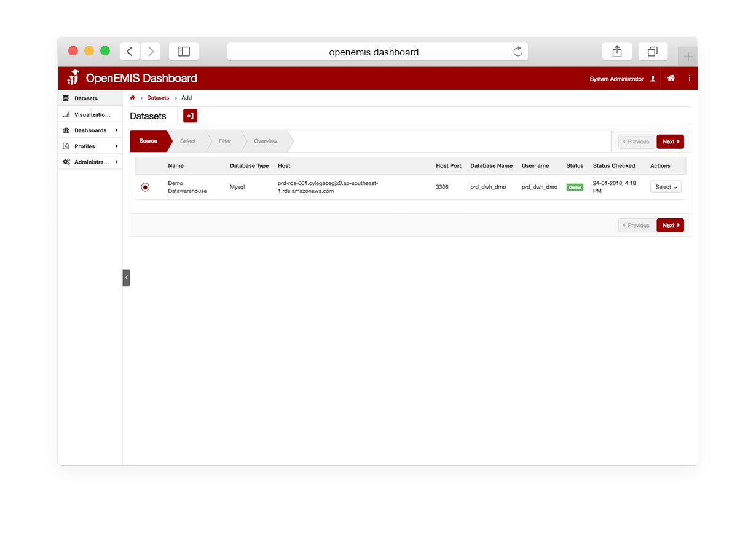The image size is (756, 551).
Task: Go back with browser back arrow
Action: click(x=130, y=52)
